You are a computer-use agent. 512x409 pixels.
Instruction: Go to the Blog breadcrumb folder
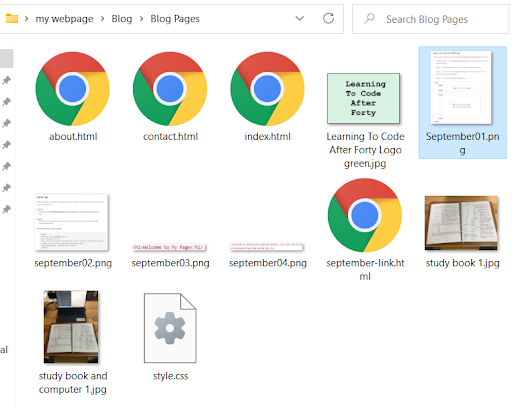(x=122, y=19)
